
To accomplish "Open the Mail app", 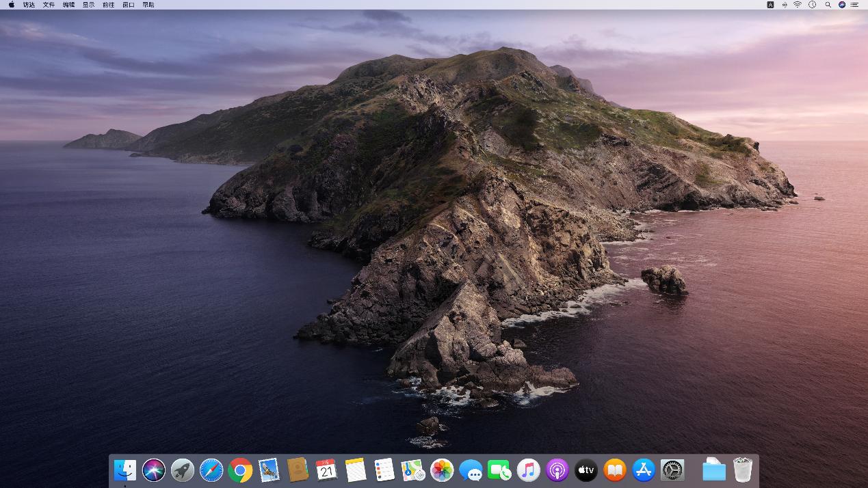I will (268, 470).
